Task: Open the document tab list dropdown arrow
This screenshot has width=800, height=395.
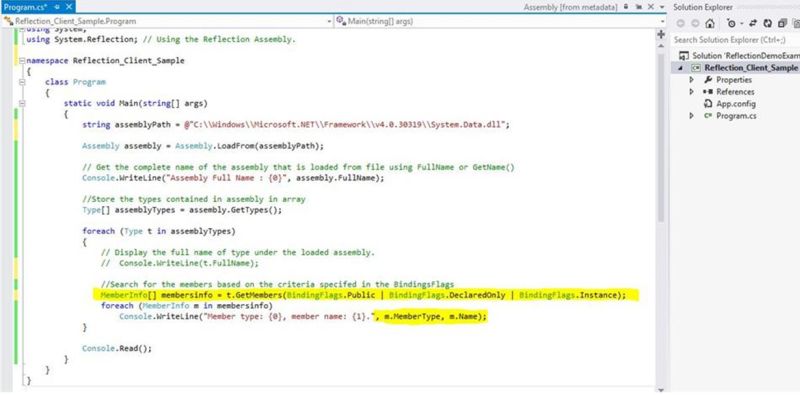Action: 662,8
